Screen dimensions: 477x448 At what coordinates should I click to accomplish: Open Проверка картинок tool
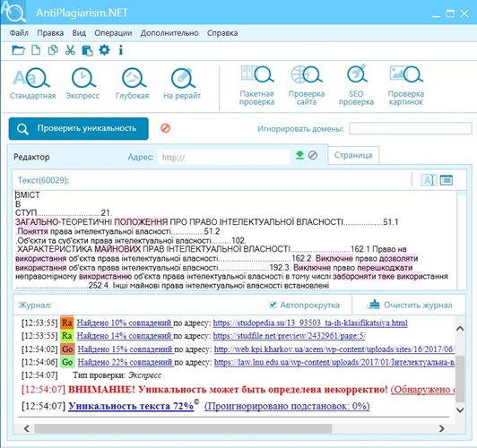pyautogui.click(x=406, y=85)
